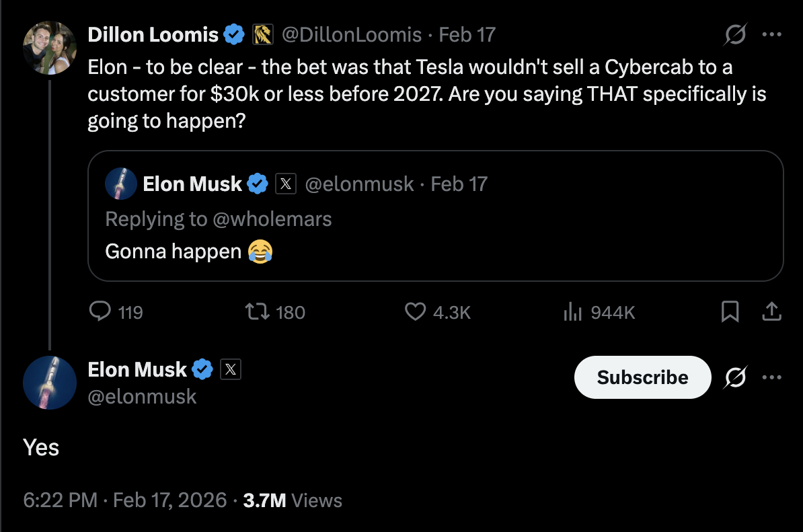Subscribe to Elon Musk

[642, 377]
